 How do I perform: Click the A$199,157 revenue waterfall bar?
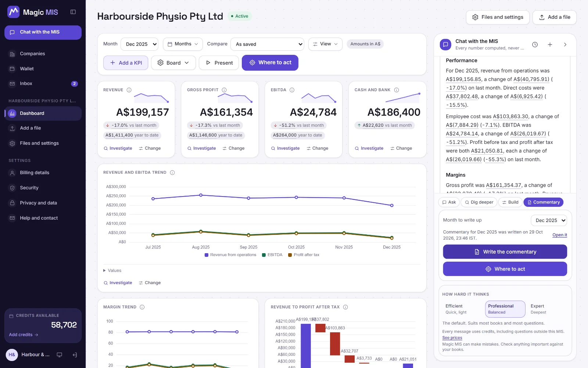306,346
